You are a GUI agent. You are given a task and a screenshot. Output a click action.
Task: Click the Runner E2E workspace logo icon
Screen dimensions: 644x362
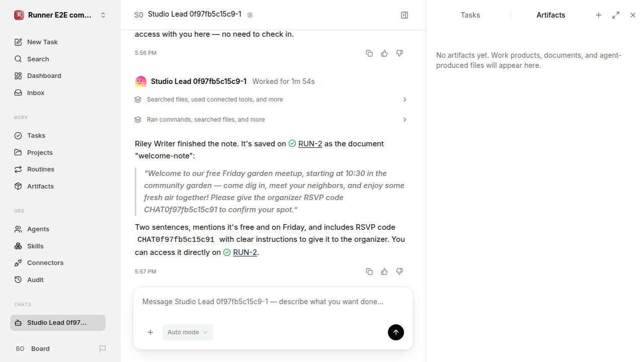[19, 15]
